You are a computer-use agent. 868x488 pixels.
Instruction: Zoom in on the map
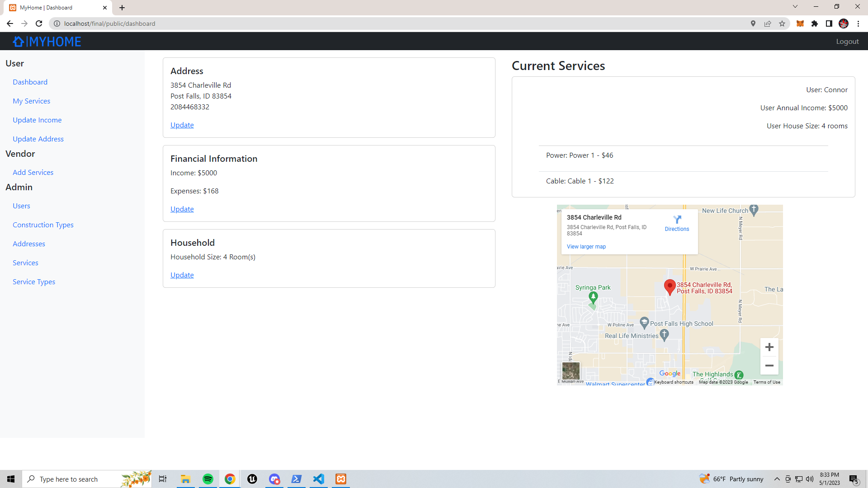pos(769,347)
